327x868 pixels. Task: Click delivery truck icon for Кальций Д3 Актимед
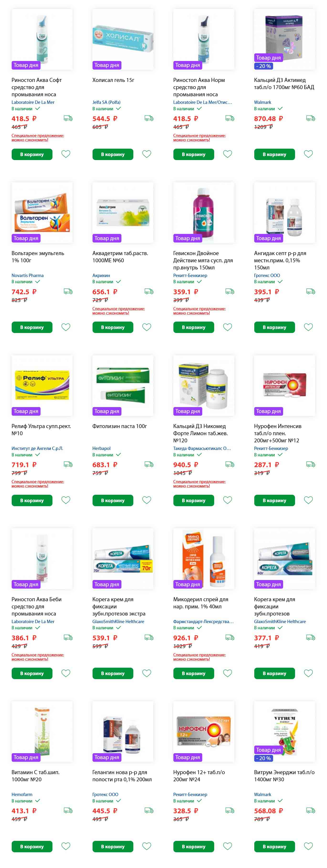[x=311, y=118]
